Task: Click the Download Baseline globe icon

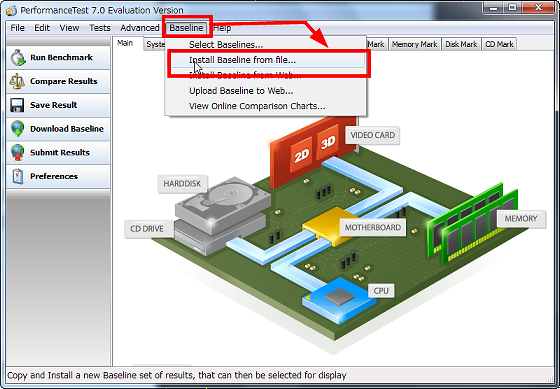Action: coord(18,129)
